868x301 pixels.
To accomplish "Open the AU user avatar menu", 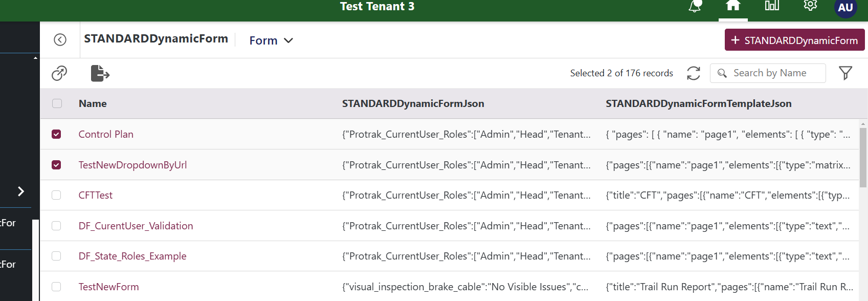I will pyautogui.click(x=845, y=8).
